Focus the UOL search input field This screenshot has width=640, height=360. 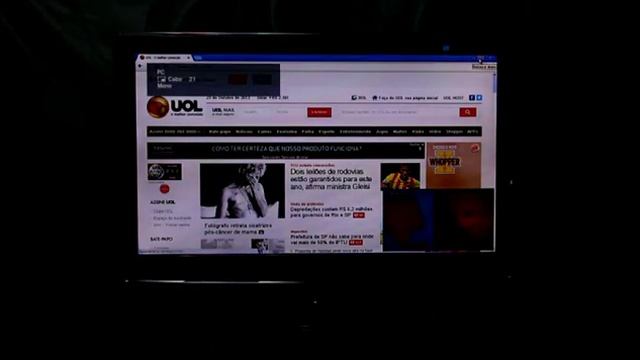coord(398,112)
